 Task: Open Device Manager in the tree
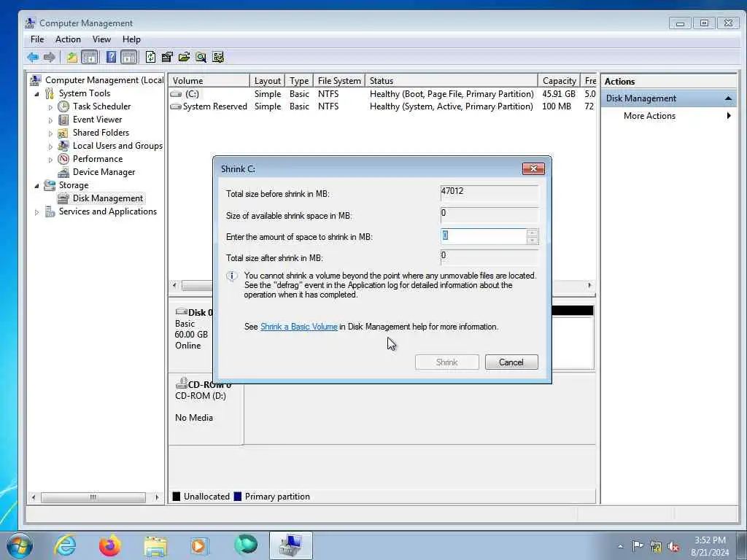click(104, 172)
